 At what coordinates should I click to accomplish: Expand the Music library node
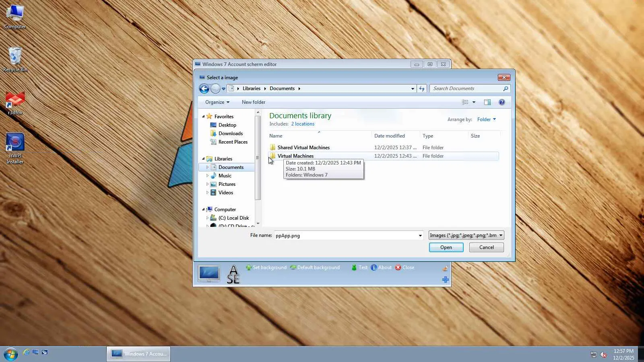[x=207, y=176]
